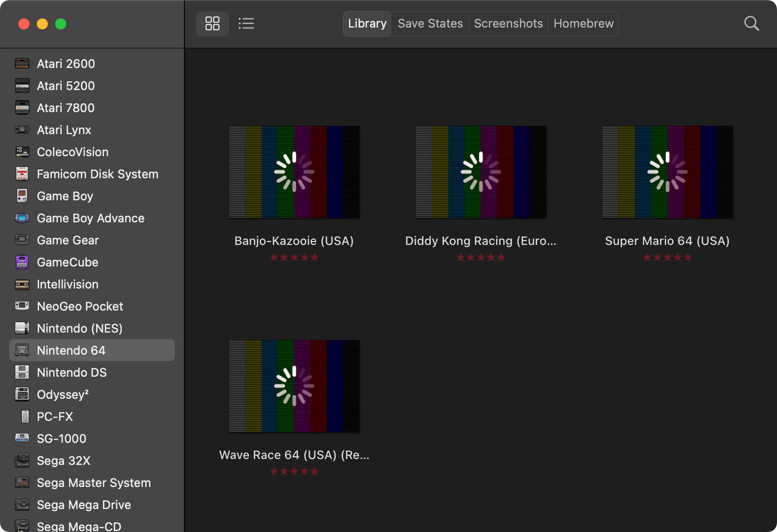777x532 pixels.
Task: Click the Intellivision console icon
Action: click(22, 284)
